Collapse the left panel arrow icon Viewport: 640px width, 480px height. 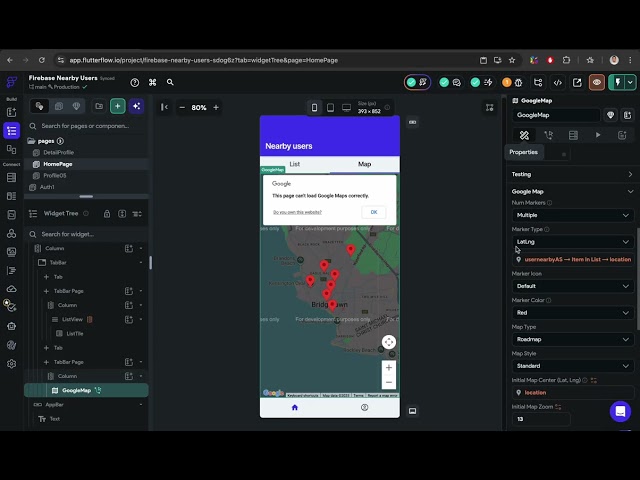tap(164, 107)
